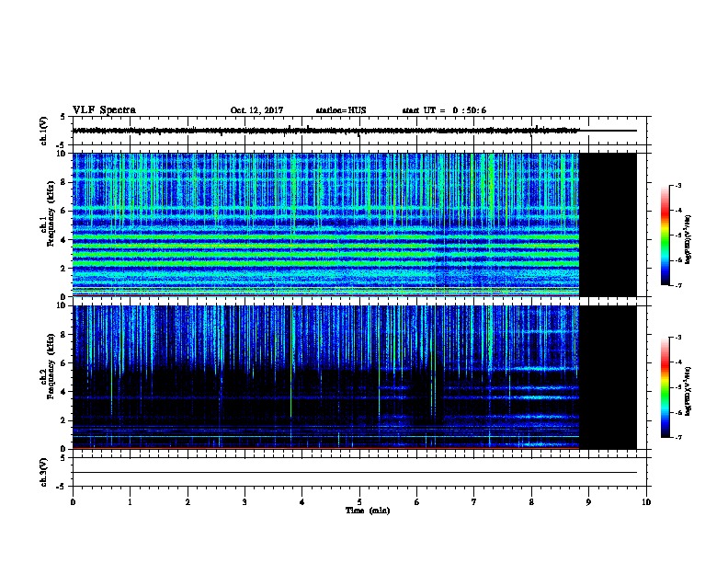Screen dimensions: 728x563
Task: Click the "VLF Spectra" plot title
Action: pyautogui.click(x=104, y=110)
